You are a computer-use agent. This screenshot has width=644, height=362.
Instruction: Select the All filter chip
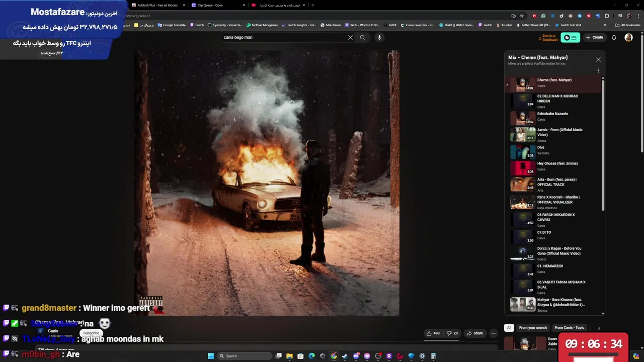tap(509, 327)
